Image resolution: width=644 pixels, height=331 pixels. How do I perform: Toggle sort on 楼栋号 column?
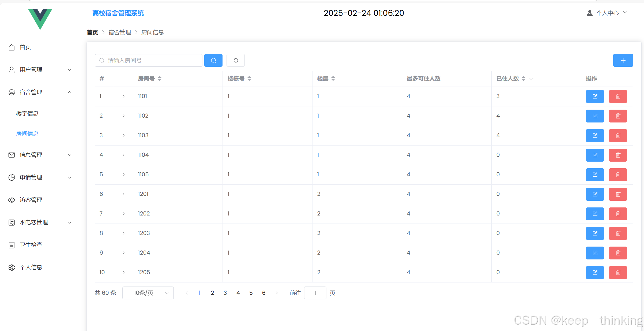coord(249,79)
